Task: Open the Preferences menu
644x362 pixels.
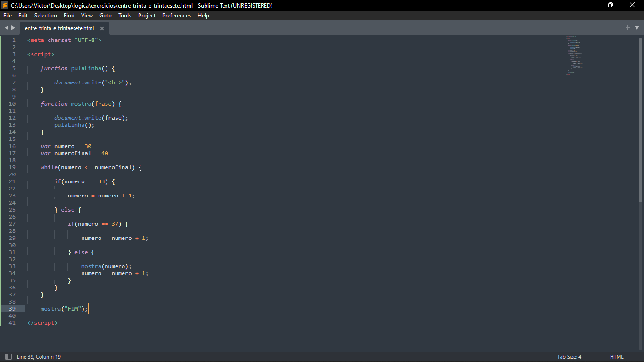Action: (x=177, y=16)
